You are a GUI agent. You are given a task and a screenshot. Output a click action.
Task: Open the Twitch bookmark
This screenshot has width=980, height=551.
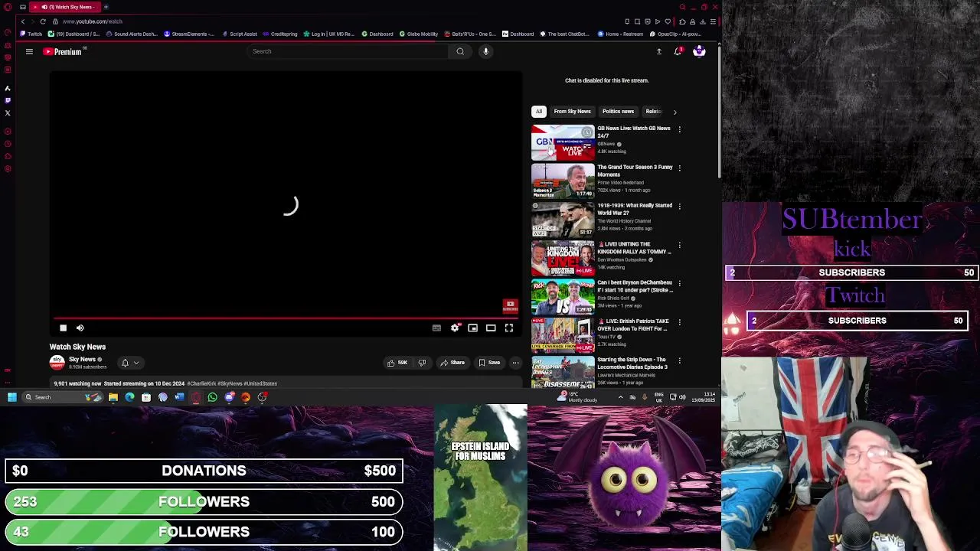(31, 34)
